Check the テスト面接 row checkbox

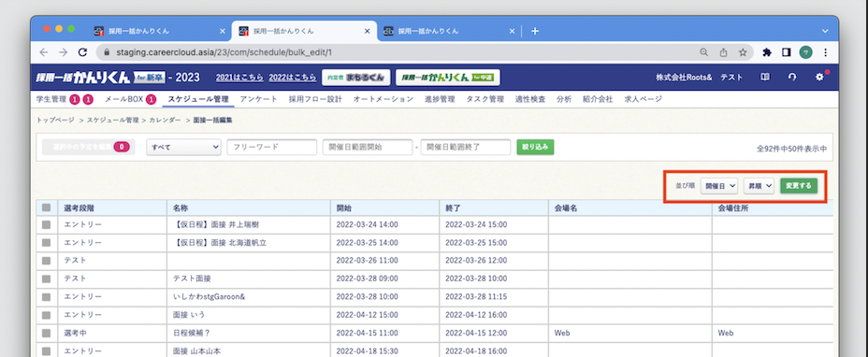47,278
